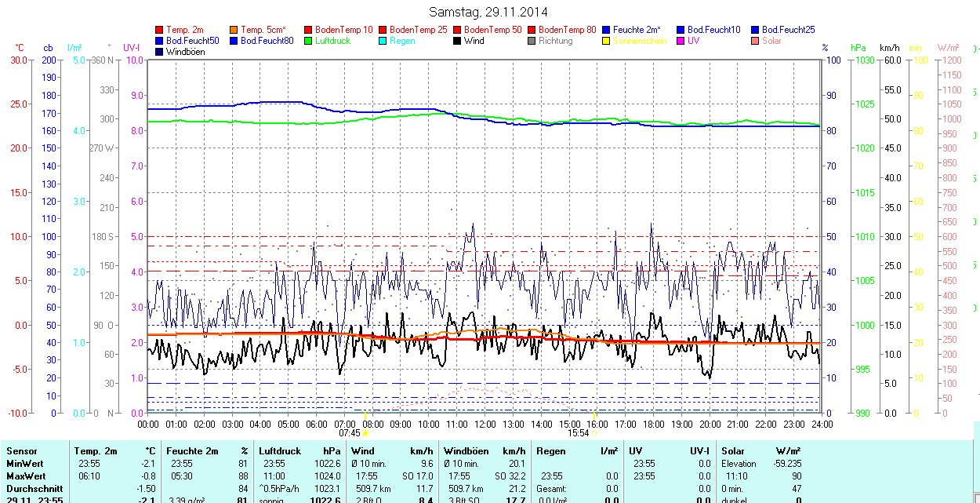Select the BodenTemp 80 legend label
This screenshot has width=980, height=503.
(568, 30)
